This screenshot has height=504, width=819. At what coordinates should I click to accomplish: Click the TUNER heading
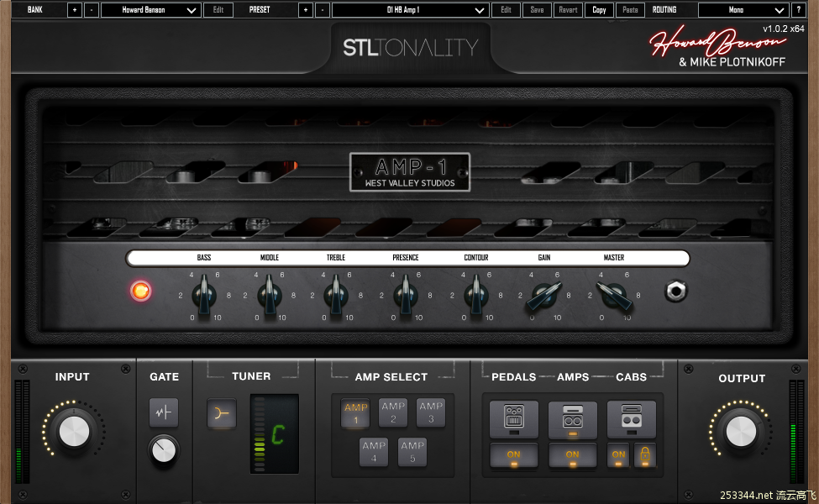[251, 376]
